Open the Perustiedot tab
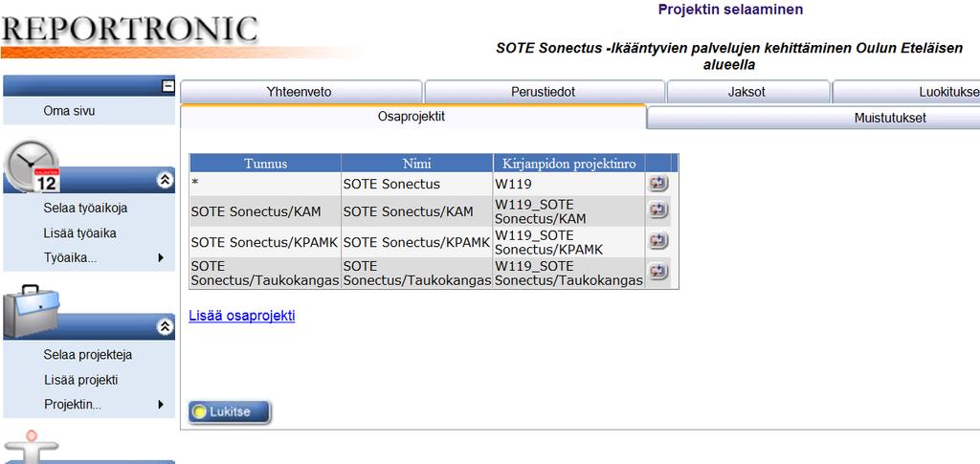980x464 pixels. 544,93
